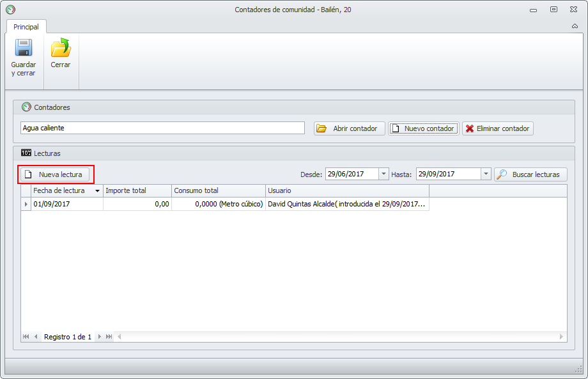Click the Agua caliente name field
Viewport: 588px width, 379px height.
[x=162, y=128]
